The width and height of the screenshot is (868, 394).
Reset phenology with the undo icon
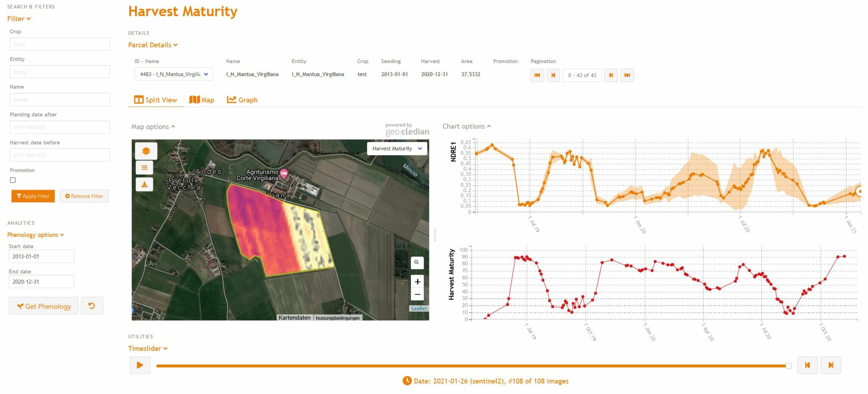click(x=92, y=306)
